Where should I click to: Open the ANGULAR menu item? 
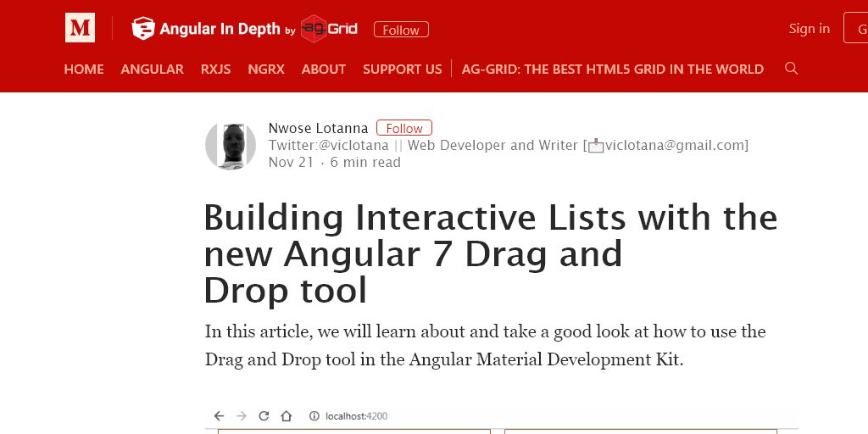153,70
